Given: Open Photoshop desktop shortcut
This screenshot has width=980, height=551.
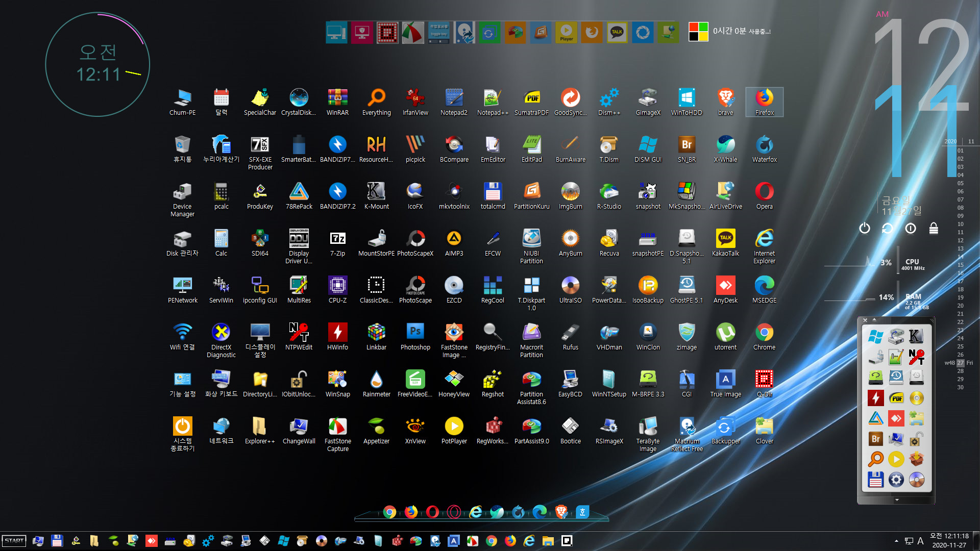Looking at the screenshot, I should click(415, 337).
